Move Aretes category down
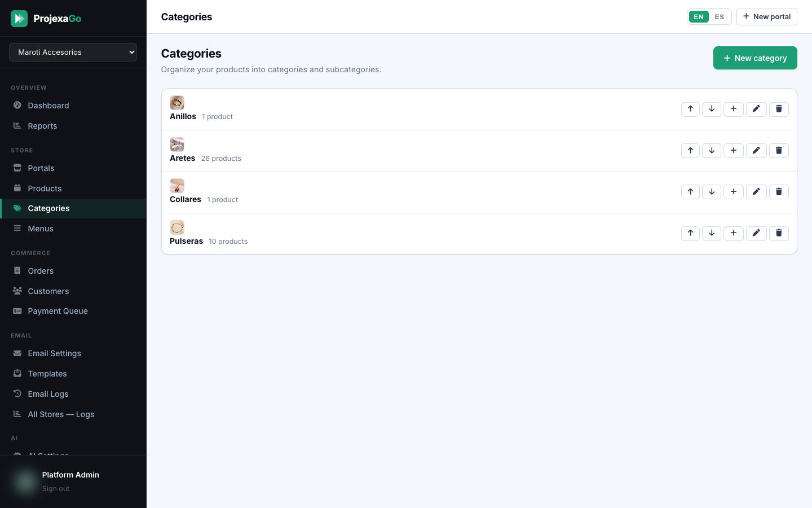The height and width of the screenshot is (508, 812). (712, 151)
